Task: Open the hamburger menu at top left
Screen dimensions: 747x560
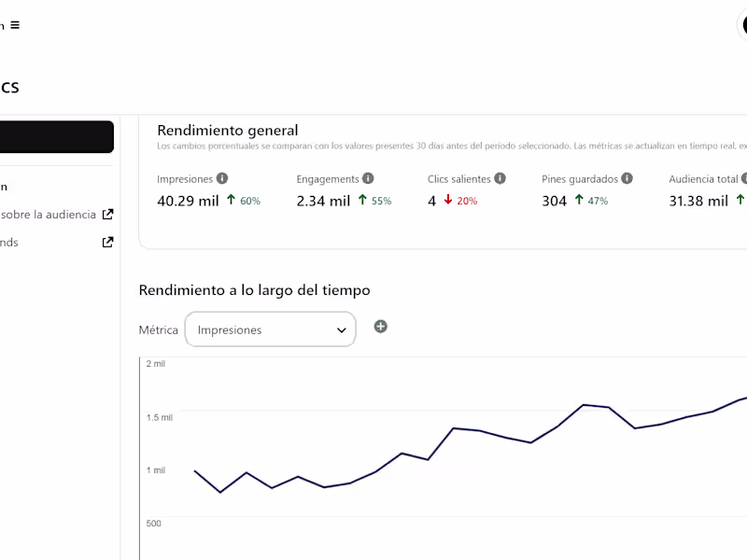Action: pos(14,25)
